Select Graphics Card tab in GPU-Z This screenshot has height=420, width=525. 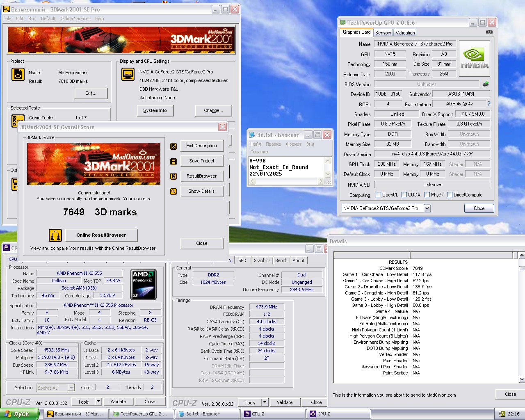pyautogui.click(x=356, y=32)
